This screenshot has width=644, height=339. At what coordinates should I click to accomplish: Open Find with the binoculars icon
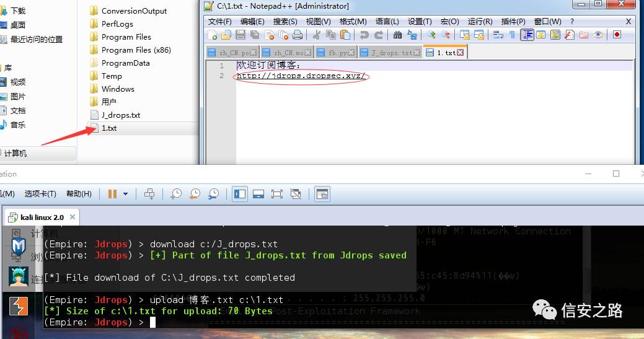pyautogui.click(x=397, y=35)
